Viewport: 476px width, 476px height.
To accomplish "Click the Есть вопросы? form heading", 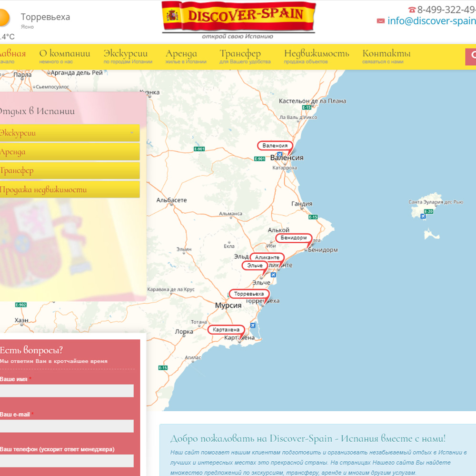I will point(31,350).
